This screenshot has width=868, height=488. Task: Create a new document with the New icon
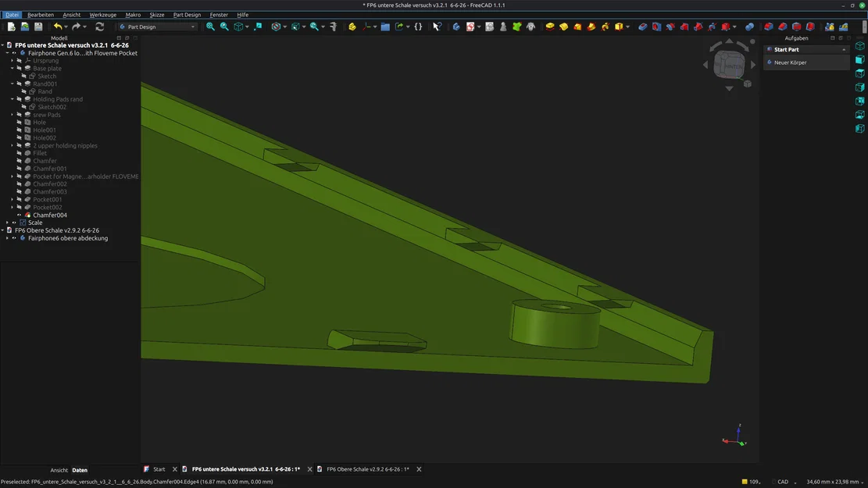coord(11,27)
